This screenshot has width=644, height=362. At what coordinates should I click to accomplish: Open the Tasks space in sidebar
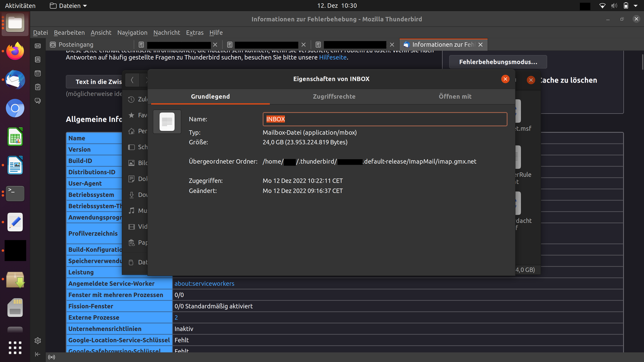(x=38, y=87)
